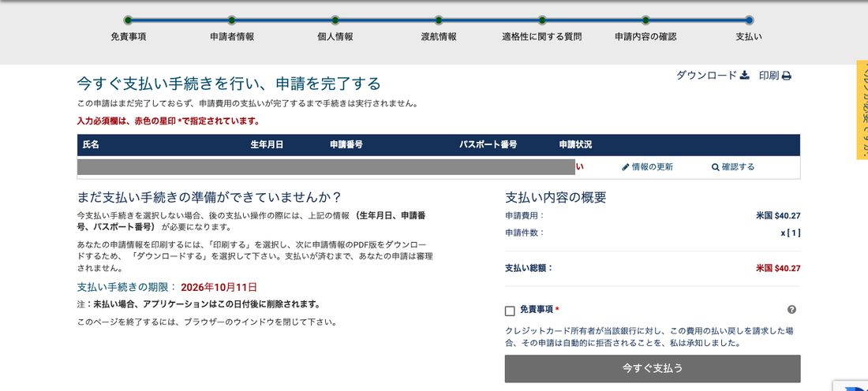Click the x[1] application count value
Screen dimensions: 868x391
click(791, 233)
